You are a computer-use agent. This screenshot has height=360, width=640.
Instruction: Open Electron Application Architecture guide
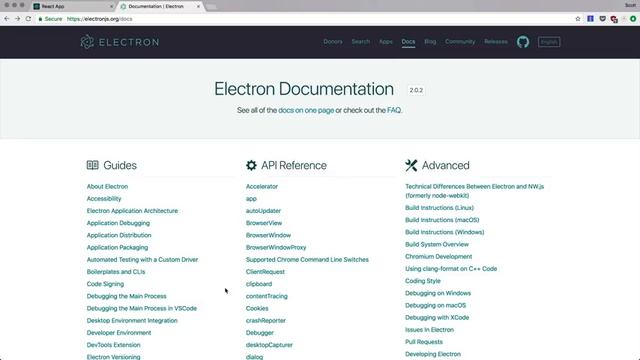[132, 211]
